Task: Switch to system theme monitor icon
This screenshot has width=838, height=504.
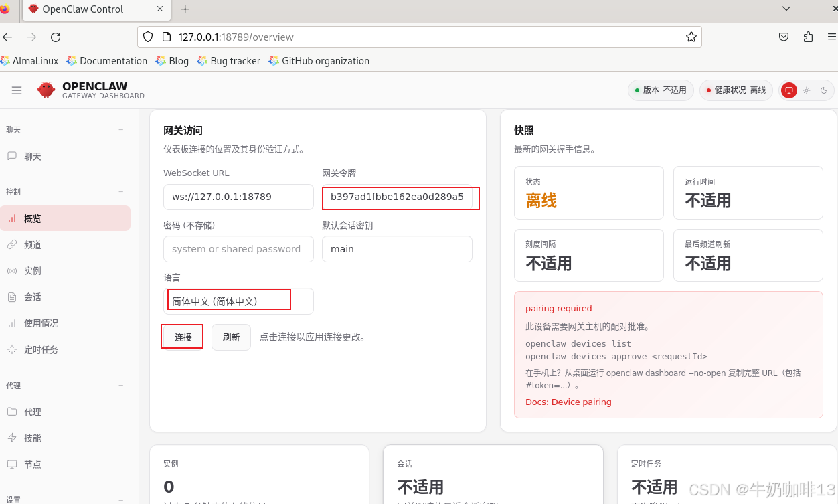Action: pyautogui.click(x=789, y=90)
